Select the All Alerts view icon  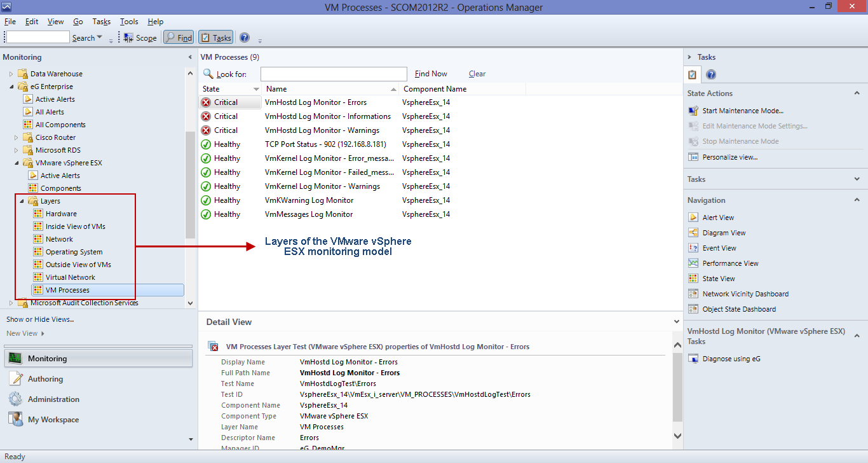pyautogui.click(x=28, y=112)
